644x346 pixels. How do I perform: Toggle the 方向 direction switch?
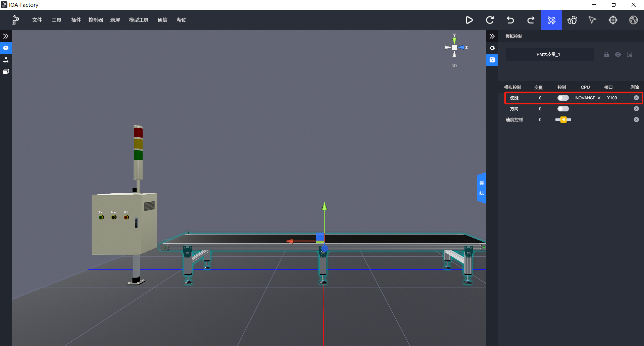tap(563, 109)
